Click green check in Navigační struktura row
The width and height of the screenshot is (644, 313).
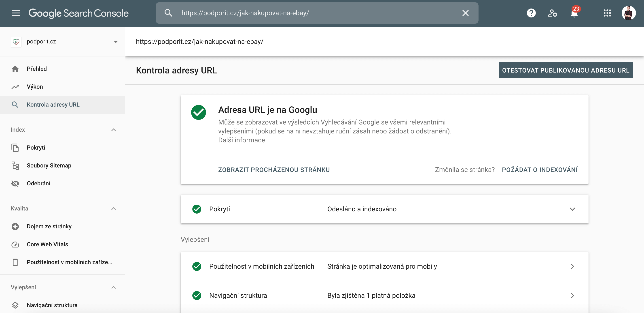197,296
